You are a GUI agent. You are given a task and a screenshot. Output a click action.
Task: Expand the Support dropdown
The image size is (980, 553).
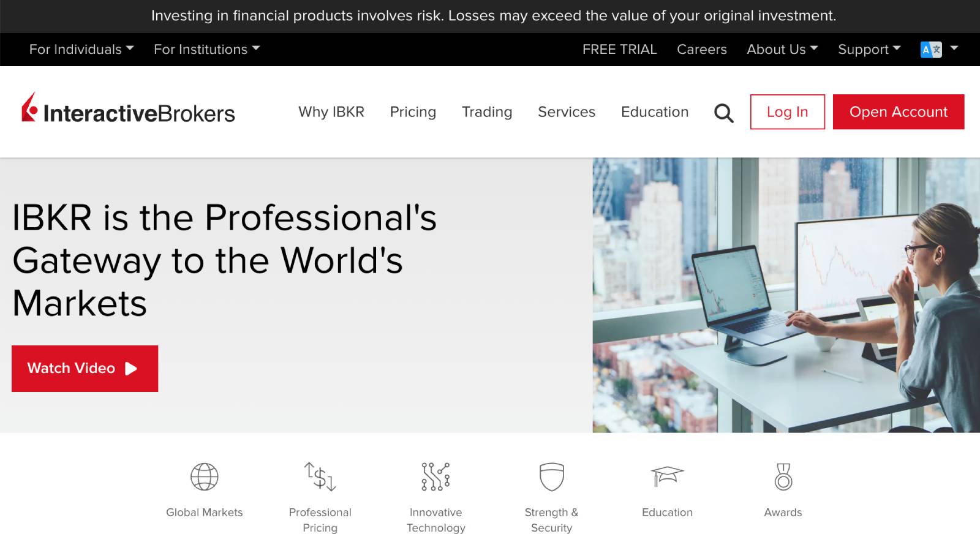point(869,50)
